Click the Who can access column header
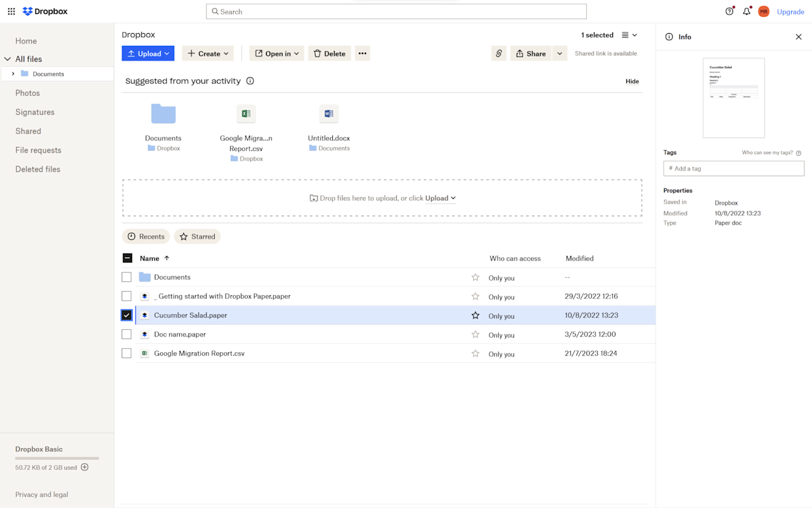Viewport: 812px width, 508px height. [515, 258]
